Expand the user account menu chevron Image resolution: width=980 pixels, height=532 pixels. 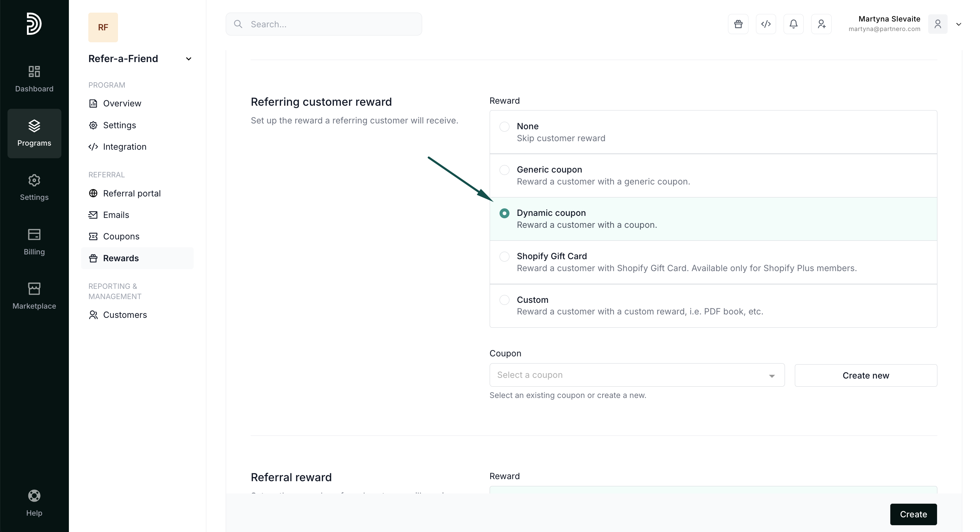coord(958,24)
